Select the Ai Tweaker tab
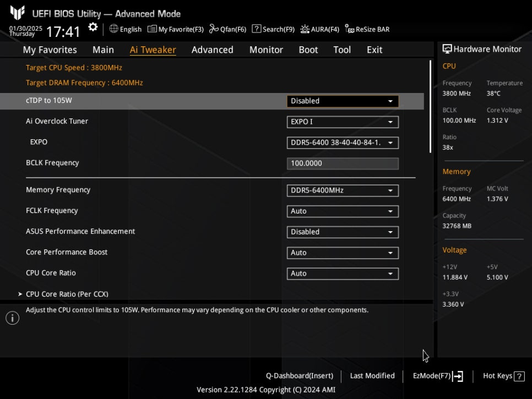Image resolution: width=532 pixels, height=399 pixels. 153,50
